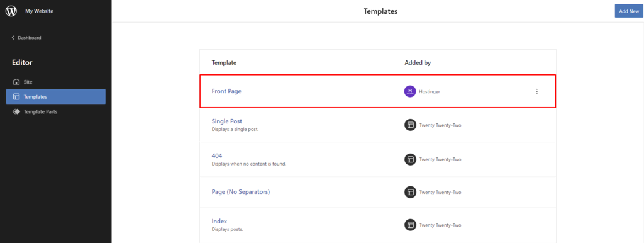Click theme icon beside Single Post row
Viewport: 644px width, 243px height.
[410, 125]
